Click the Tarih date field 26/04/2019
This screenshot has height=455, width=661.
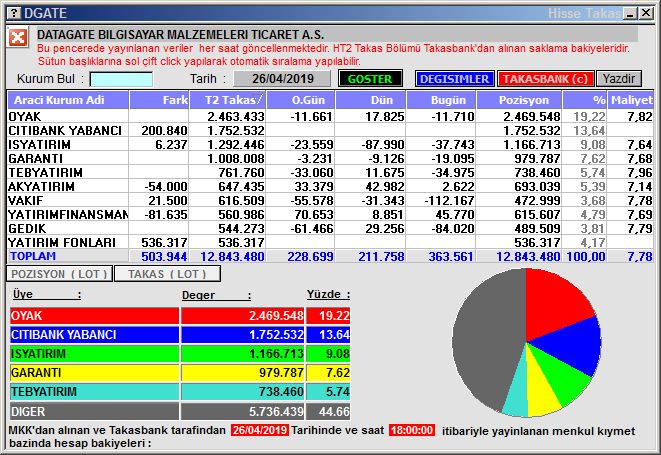[282, 79]
